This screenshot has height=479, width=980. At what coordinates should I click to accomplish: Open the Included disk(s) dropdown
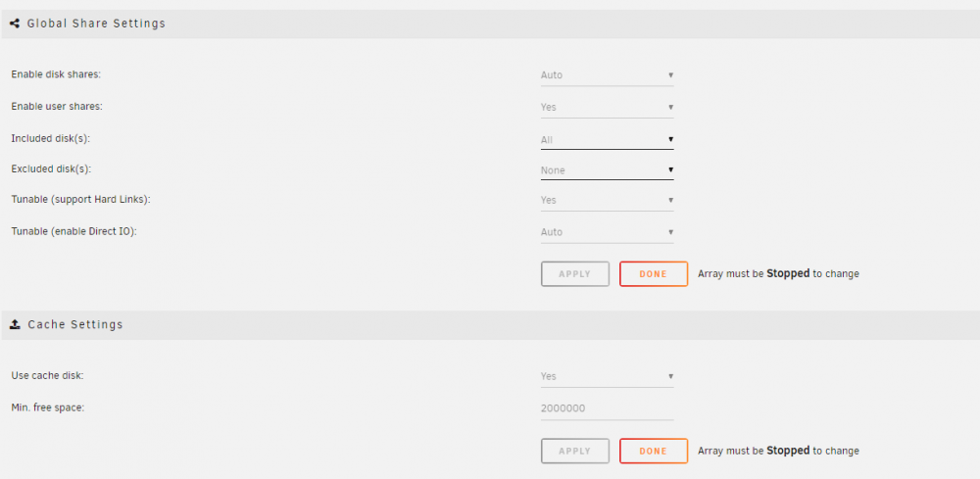click(607, 140)
